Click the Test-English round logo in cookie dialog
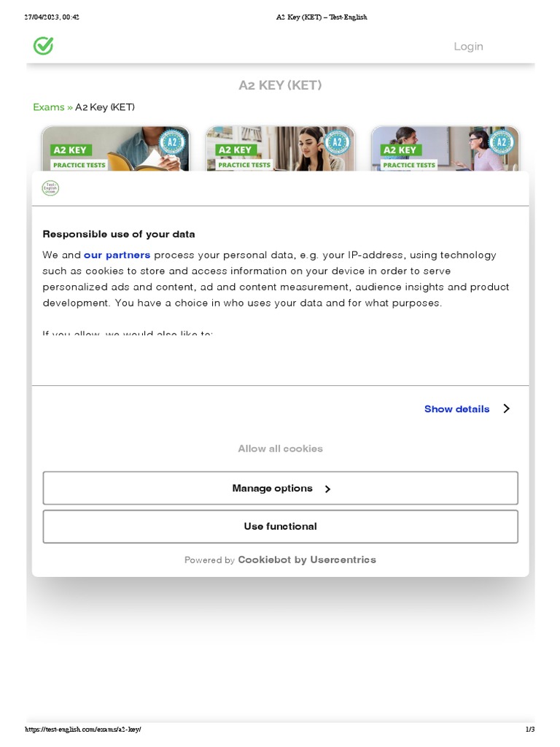560x747 pixels. coord(50,188)
